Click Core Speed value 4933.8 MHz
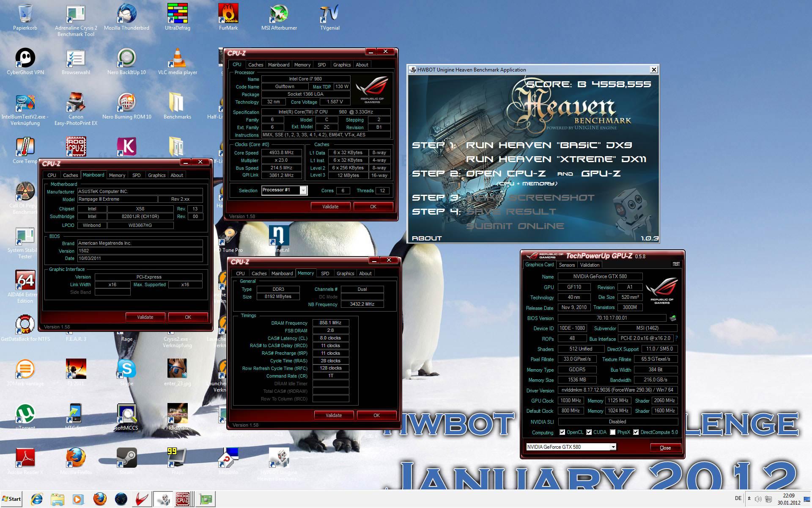 point(282,153)
